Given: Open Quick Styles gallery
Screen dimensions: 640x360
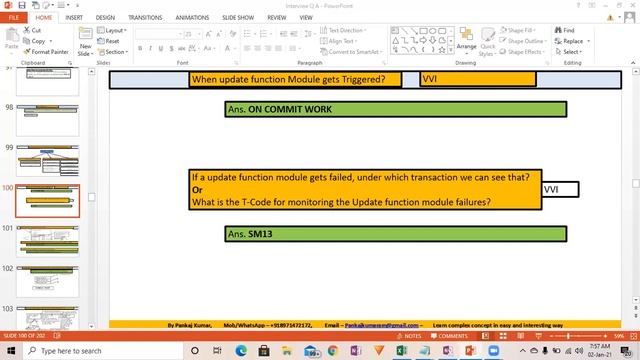Looking at the screenshot, I should click(x=487, y=42).
